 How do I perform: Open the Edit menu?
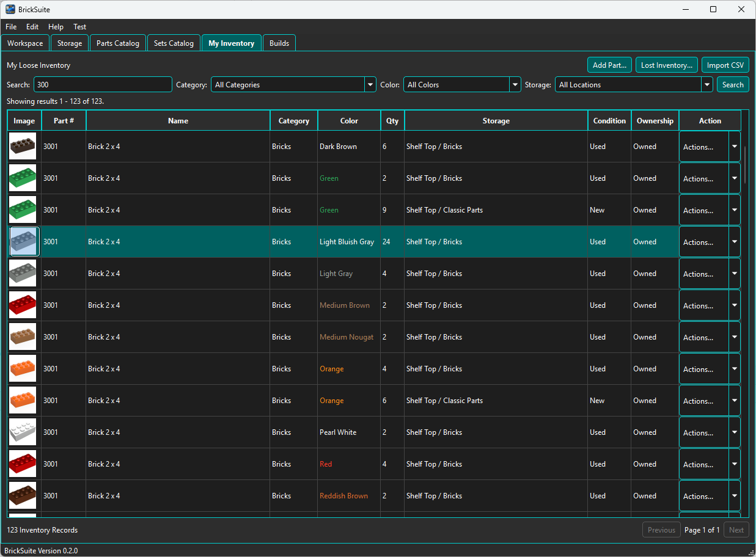32,27
